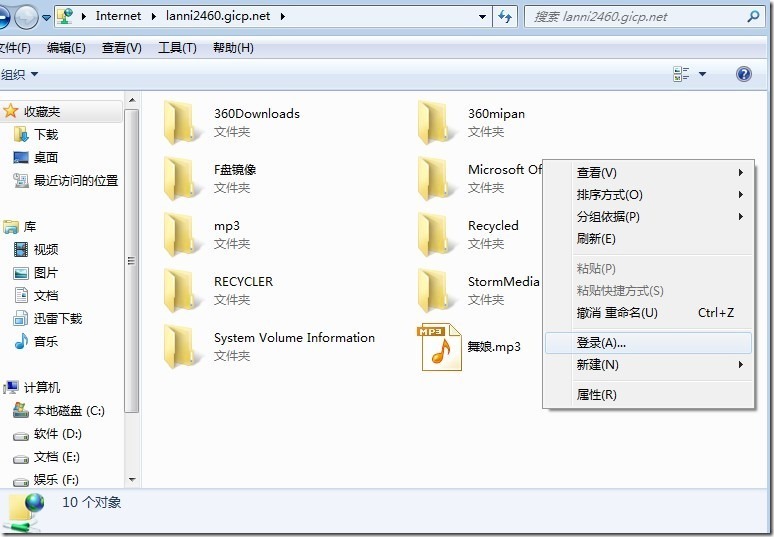Choose 新建(N) in context menu
Screen dimensions: 774x537
tap(649, 365)
